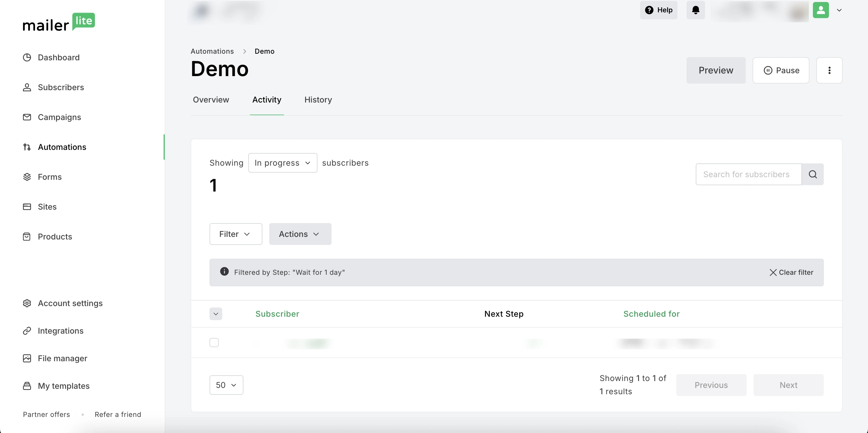
Task: Click the Campaigns envelope icon
Action: click(27, 117)
